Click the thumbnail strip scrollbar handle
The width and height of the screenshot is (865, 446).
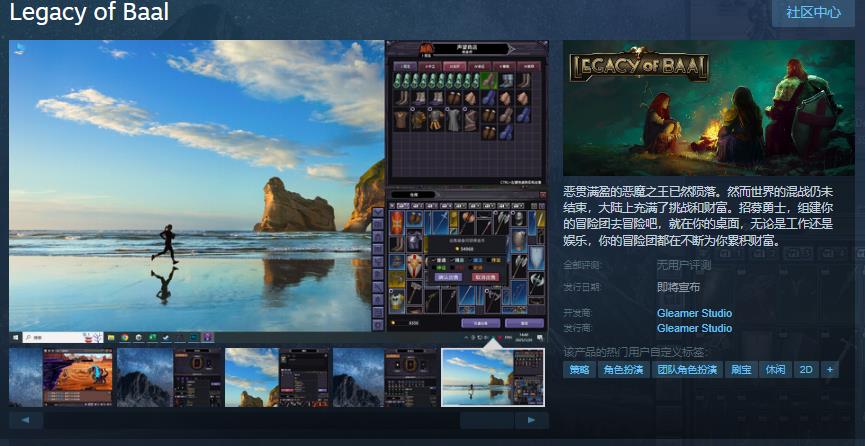pos(487,420)
